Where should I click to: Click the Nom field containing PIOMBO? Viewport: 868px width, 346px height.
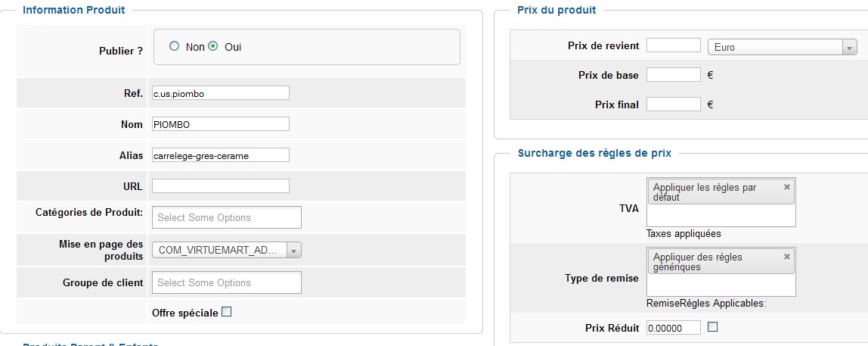coord(221,124)
